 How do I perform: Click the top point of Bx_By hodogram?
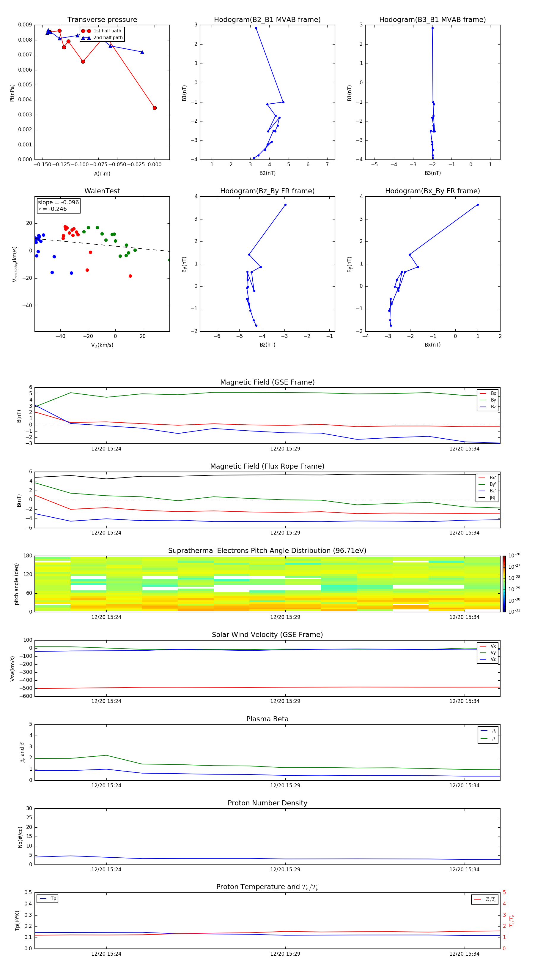pyautogui.click(x=478, y=205)
